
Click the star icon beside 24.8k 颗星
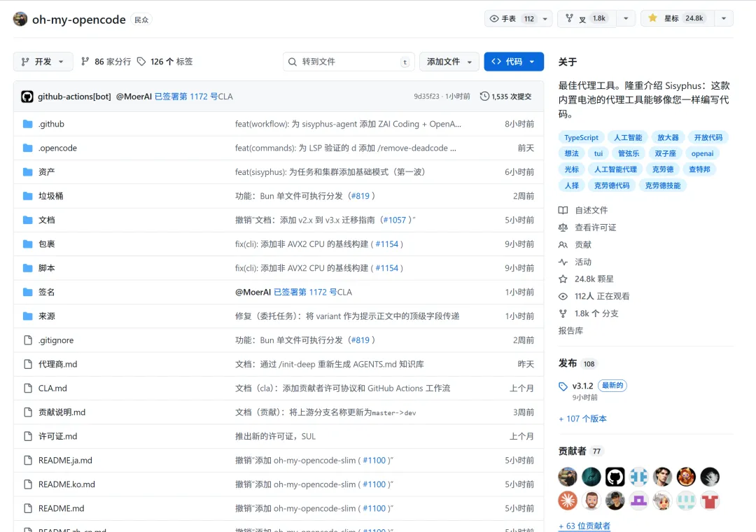563,279
